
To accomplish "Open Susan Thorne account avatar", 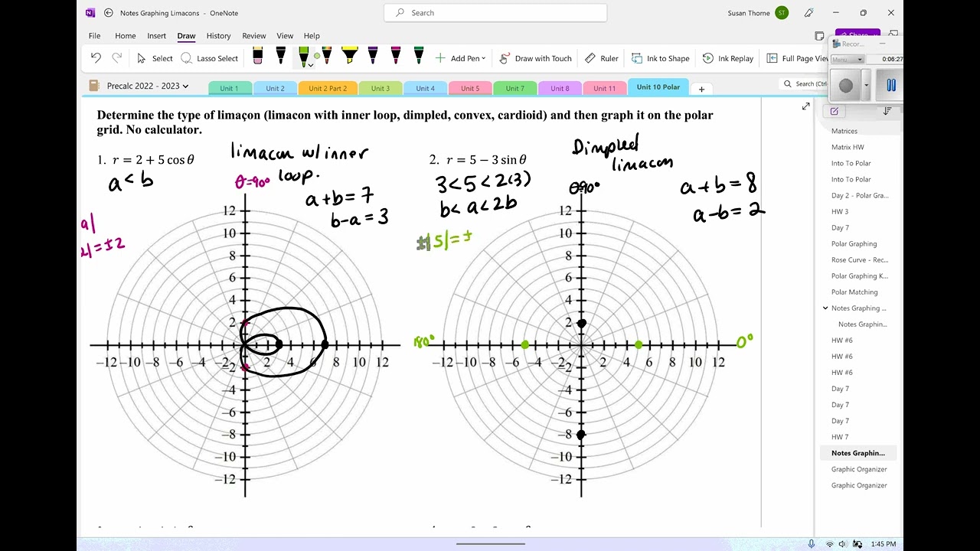I will tap(781, 12).
